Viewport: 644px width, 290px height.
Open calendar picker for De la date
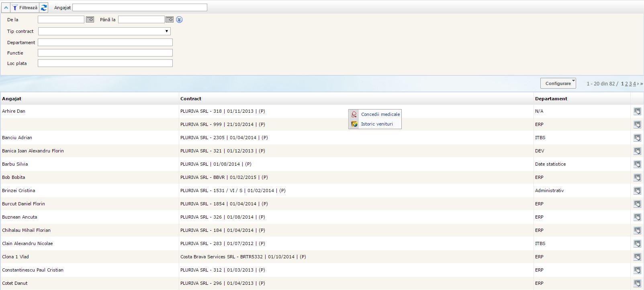[90, 20]
